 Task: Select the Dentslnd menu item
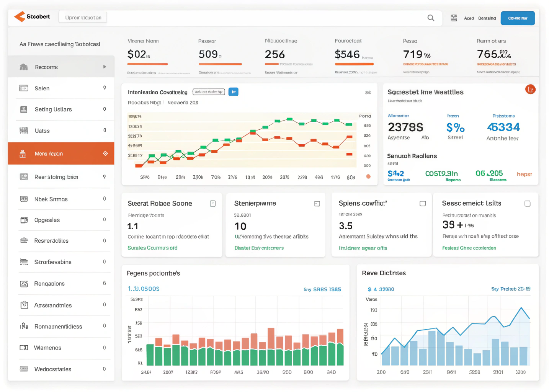(x=487, y=18)
